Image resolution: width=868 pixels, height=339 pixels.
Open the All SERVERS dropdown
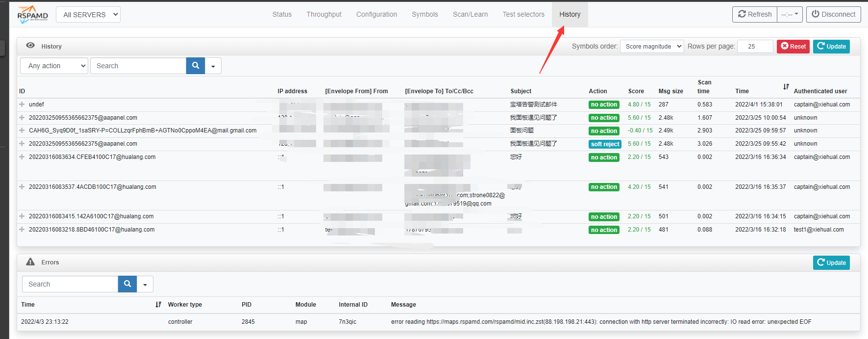click(x=88, y=15)
